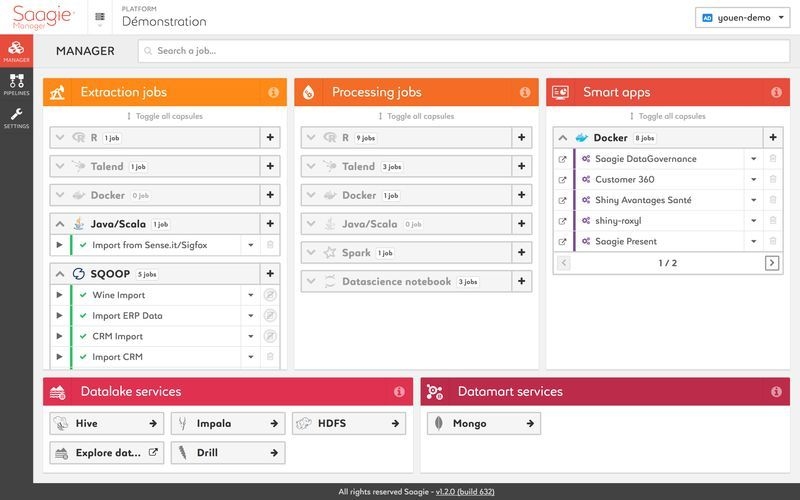Open the platform switcher grid icon
The image size is (800, 500).
(x=100, y=17)
